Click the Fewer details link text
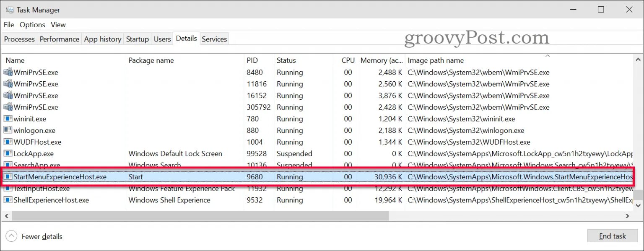644x251 pixels. pyautogui.click(x=42, y=237)
